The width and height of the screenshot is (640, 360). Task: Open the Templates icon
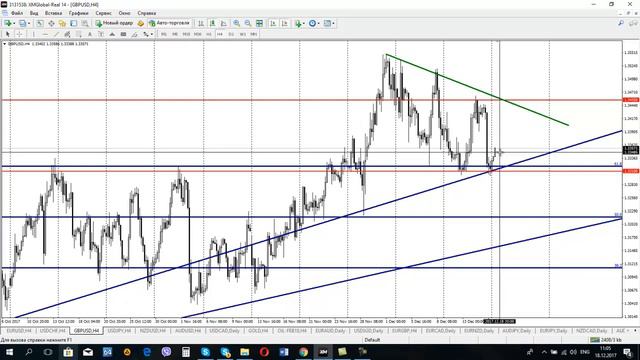point(327,23)
